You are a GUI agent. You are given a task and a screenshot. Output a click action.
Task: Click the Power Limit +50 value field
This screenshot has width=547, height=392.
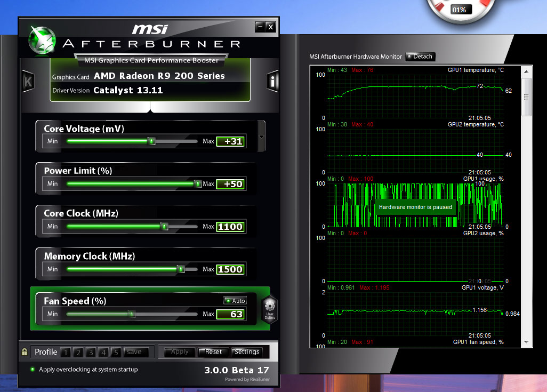coord(231,184)
